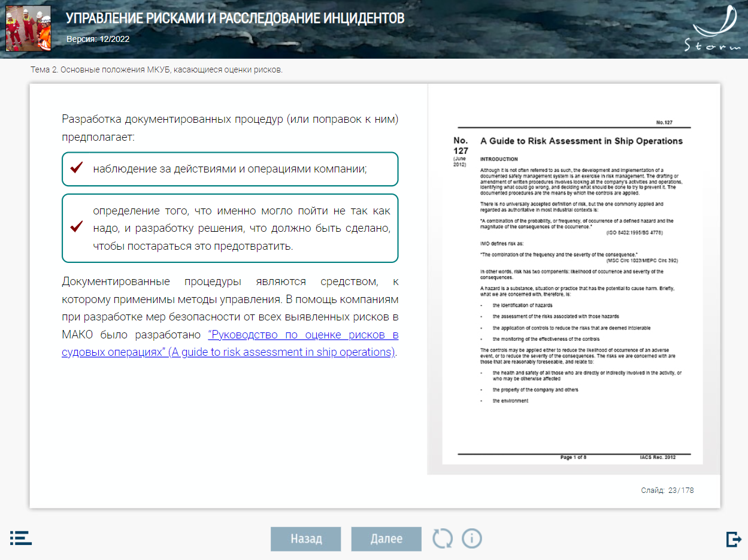Open the guide to risk assessment link
Image resolution: width=748 pixels, height=560 pixels.
coord(230,343)
